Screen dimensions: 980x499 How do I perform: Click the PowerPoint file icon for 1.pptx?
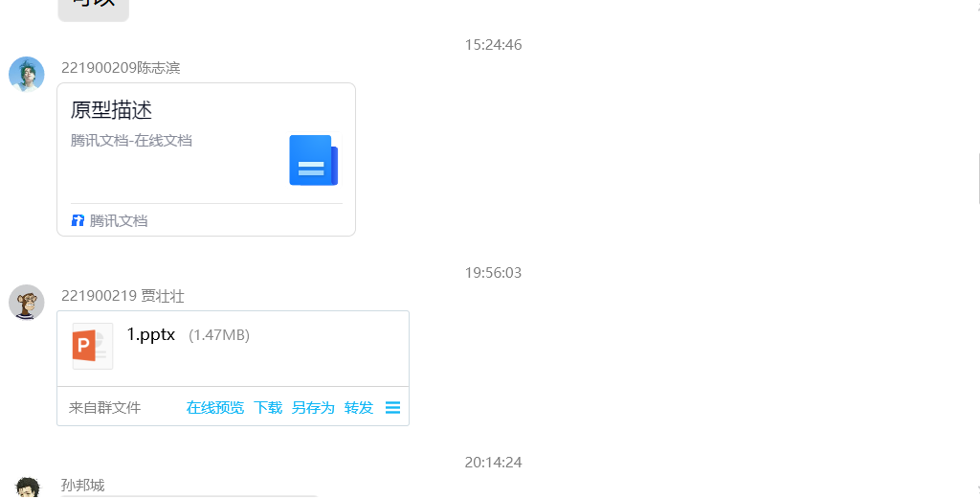point(93,347)
